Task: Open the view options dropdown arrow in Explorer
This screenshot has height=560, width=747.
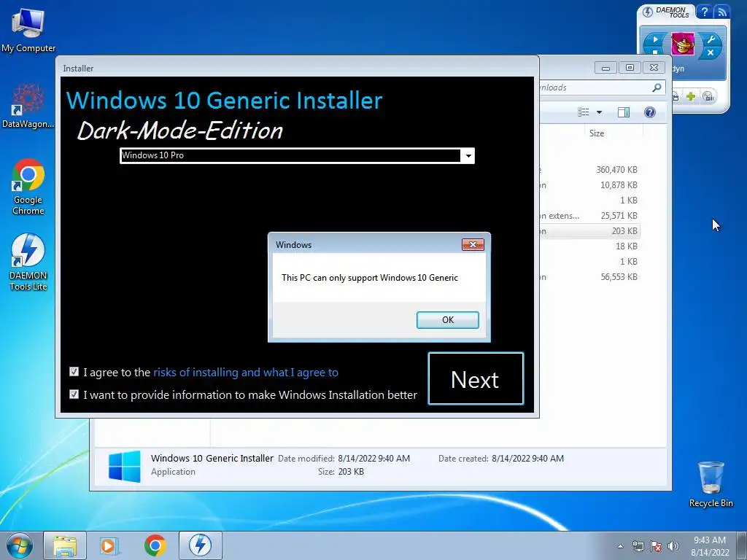Action: click(600, 112)
